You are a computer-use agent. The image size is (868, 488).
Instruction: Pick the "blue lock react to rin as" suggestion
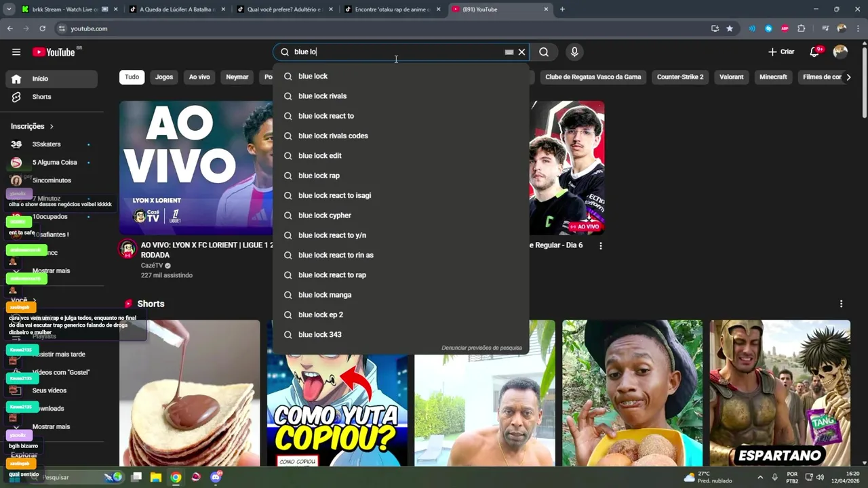pyautogui.click(x=400, y=255)
